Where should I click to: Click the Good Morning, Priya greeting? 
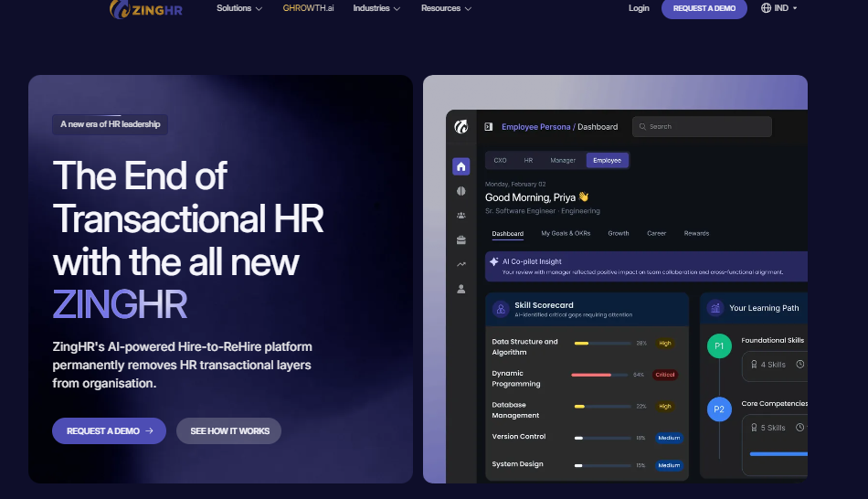click(x=530, y=197)
